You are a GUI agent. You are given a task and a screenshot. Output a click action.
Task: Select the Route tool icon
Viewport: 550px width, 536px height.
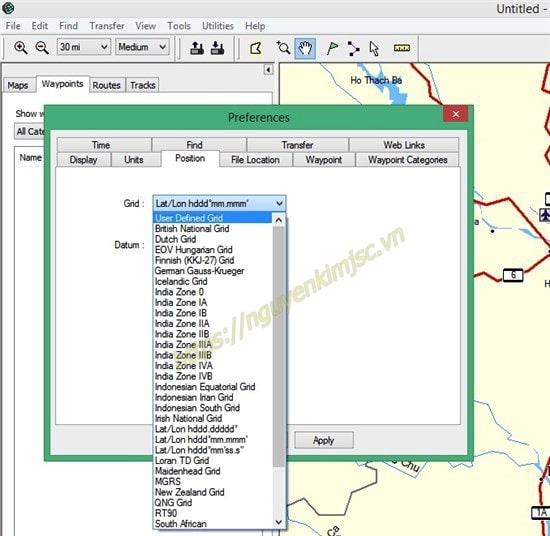[353, 48]
